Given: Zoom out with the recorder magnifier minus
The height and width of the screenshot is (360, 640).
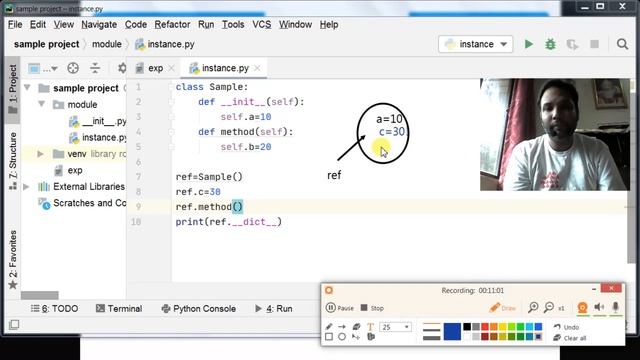Looking at the screenshot, I should click(549, 307).
